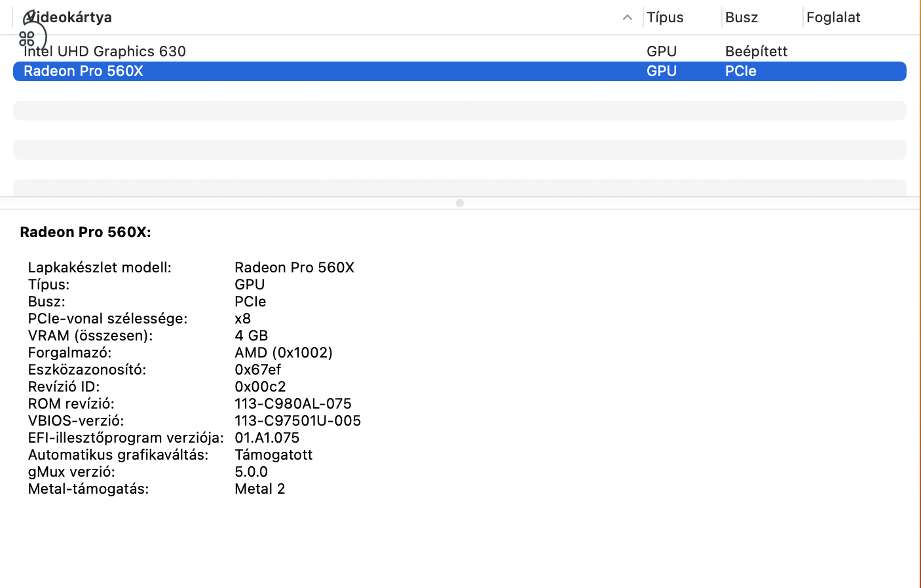This screenshot has width=921, height=588.
Task: Click the Automatikus grafikaváltás value Támogatott
Action: (273, 455)
